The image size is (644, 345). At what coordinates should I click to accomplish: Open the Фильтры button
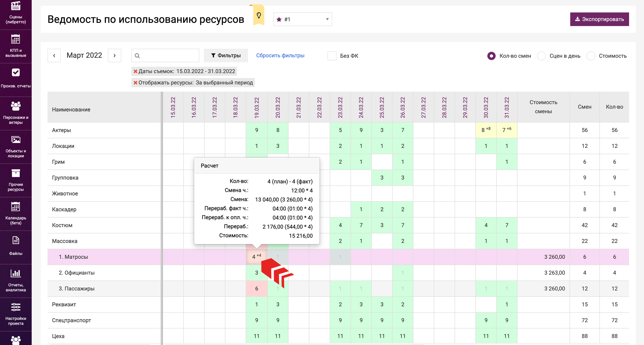226,55
